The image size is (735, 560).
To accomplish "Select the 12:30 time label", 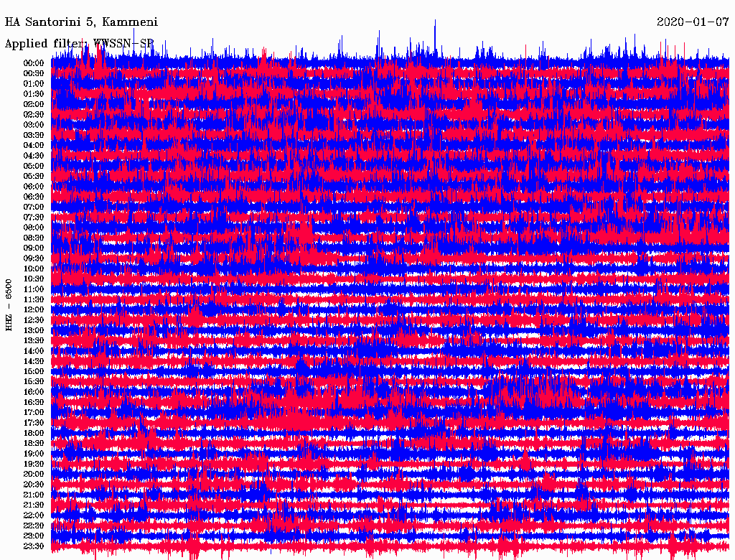I will point(34,320).
